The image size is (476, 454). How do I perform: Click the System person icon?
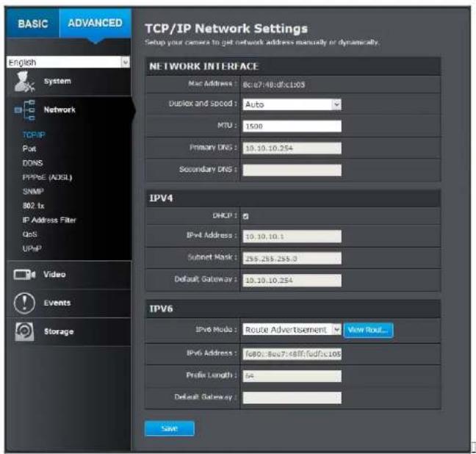pyautogui.click(x=24, y=82)
